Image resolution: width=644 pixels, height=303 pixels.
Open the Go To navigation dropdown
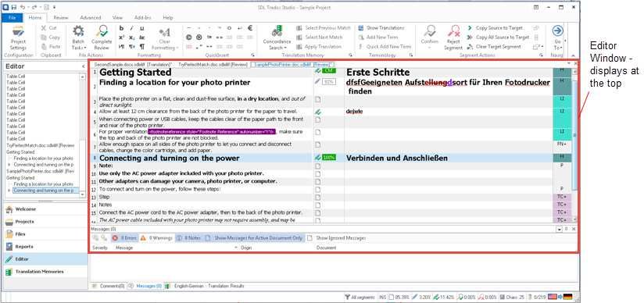click(x=557, y=37)
